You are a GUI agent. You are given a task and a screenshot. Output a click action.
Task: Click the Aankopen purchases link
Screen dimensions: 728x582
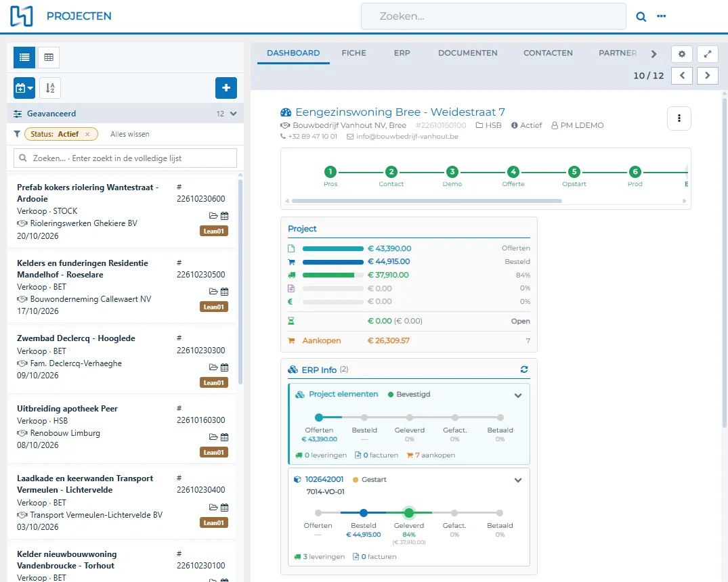321,340
